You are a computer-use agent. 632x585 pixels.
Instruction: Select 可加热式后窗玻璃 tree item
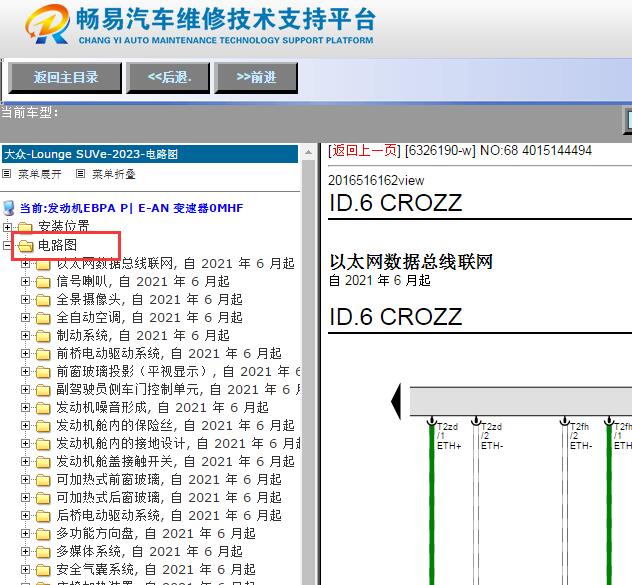click(x=169, y=498)
